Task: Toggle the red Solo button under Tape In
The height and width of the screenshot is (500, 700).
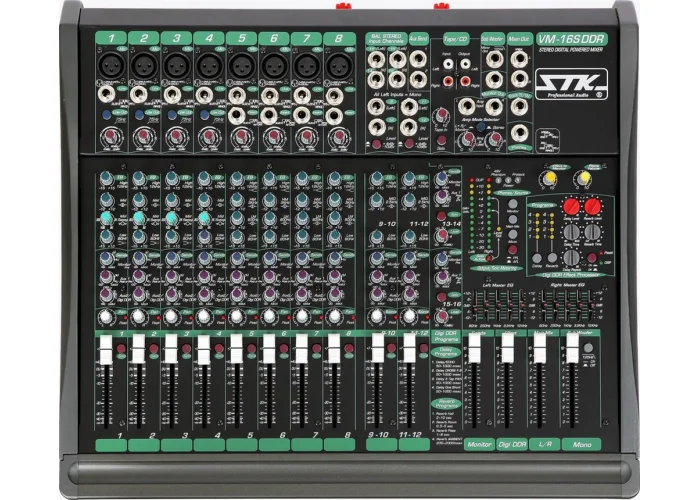Action: (441, 141)
